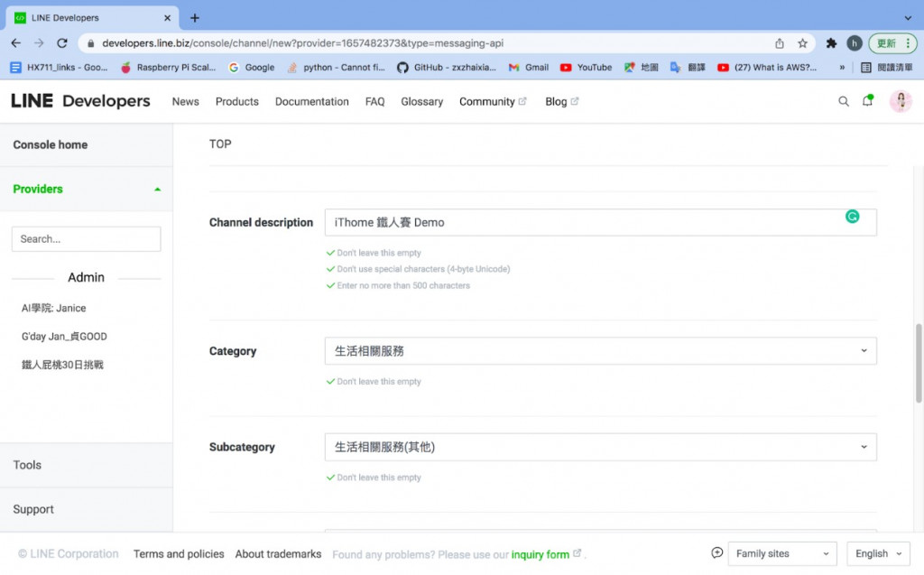Click the 更新 update button
The height and width of the screenshot is (575, 924).
coord(886,43)
